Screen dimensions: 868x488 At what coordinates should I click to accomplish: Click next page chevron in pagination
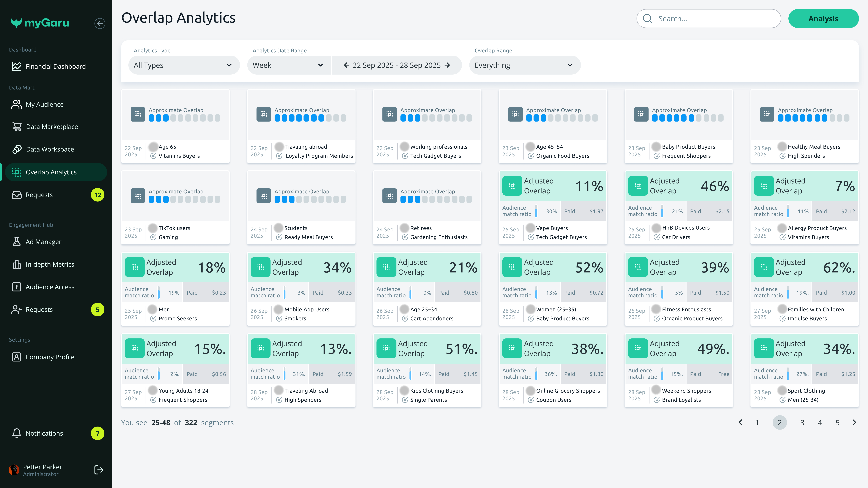click(854, 423)
